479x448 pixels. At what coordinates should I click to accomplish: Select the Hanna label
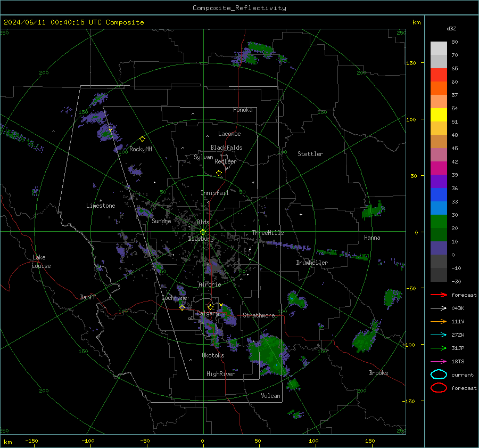click(x=372, y=238)
